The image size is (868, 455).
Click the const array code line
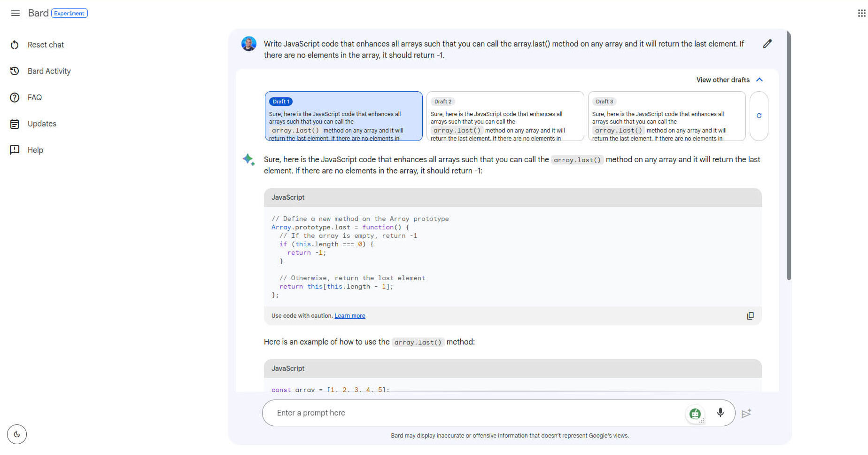pos(330,390)
